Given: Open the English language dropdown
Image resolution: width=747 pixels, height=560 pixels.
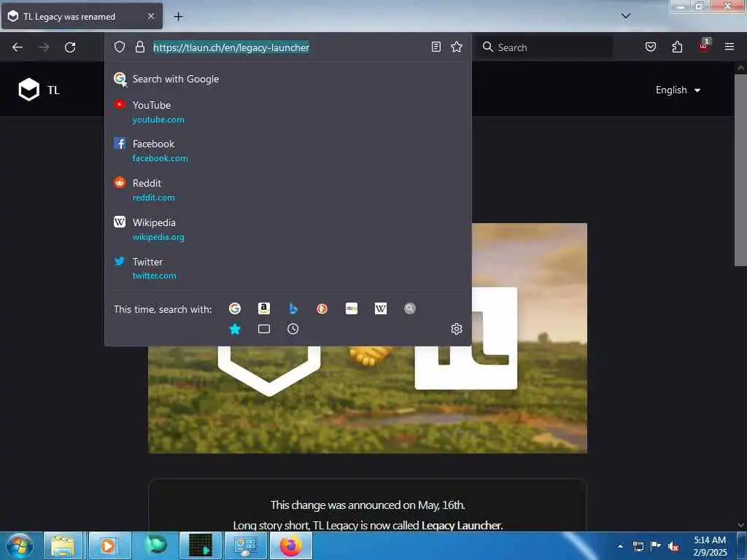Looking at the screenshot, I should [x=678, y=90].
